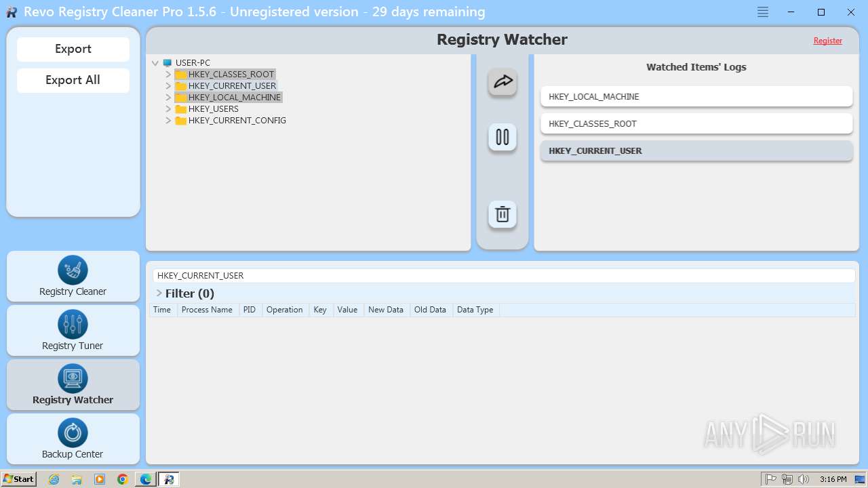This screenshot has width=868, height=488.
Task: Click the volume icon in system tray
Action: pyautogui.click(x=804, y=479)
